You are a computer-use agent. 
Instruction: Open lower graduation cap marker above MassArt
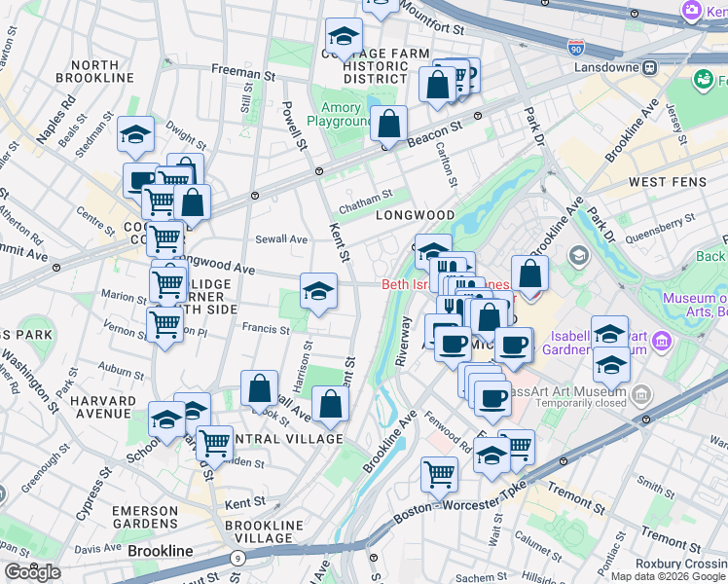611,366
